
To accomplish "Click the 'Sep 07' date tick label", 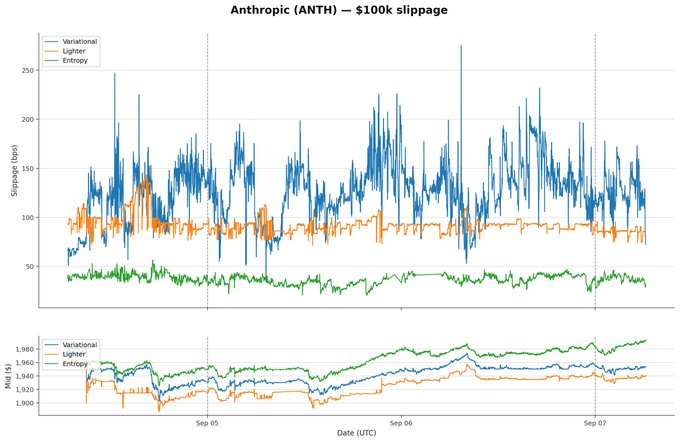I will [595, 423].
